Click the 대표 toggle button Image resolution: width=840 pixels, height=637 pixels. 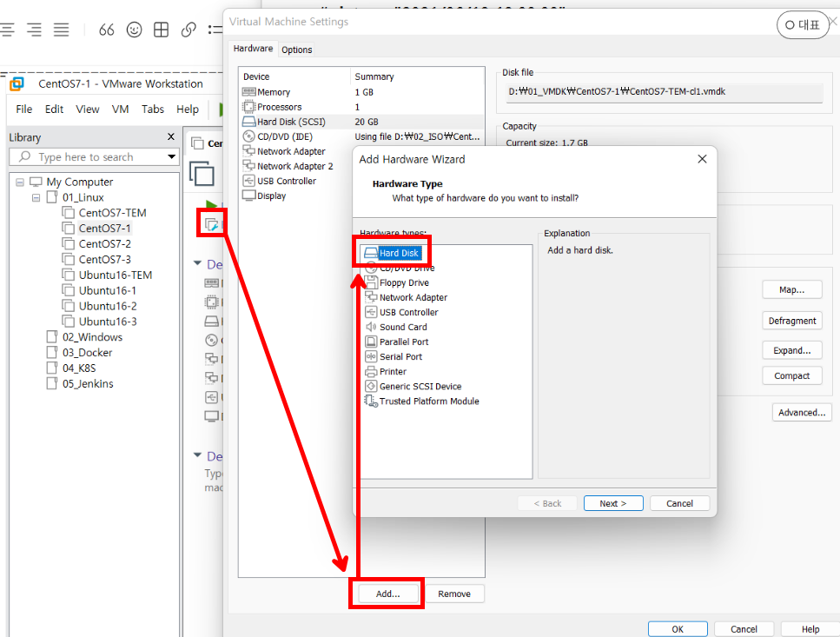point(803,24)
